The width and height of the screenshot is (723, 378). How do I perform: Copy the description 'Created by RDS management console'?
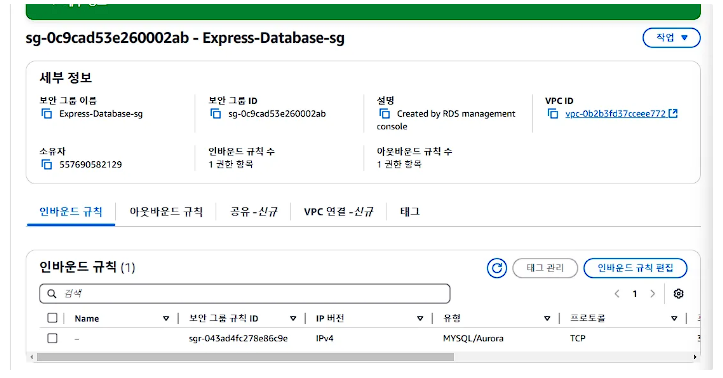(384, 113)
